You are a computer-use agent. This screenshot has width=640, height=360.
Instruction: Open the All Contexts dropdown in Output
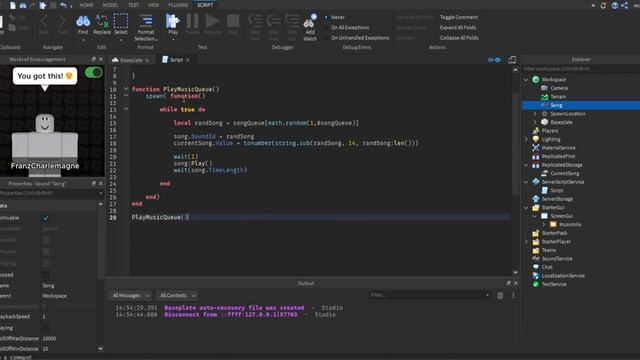[178, 296]
